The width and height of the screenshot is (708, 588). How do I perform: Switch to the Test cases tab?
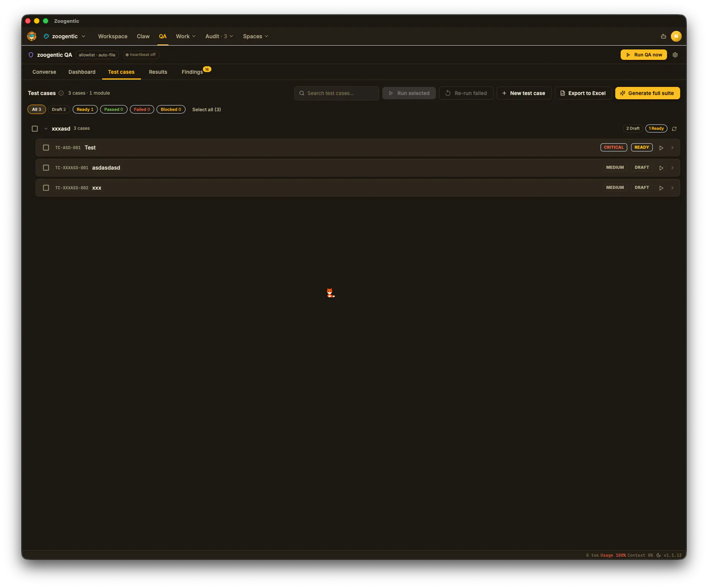pos(121,72)
